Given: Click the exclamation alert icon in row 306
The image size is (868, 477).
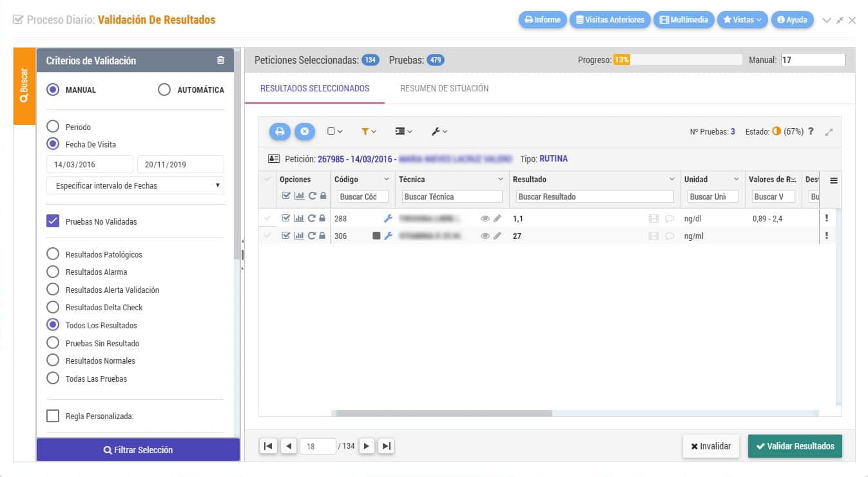Looking at the screenshot, I should point(826,236).
